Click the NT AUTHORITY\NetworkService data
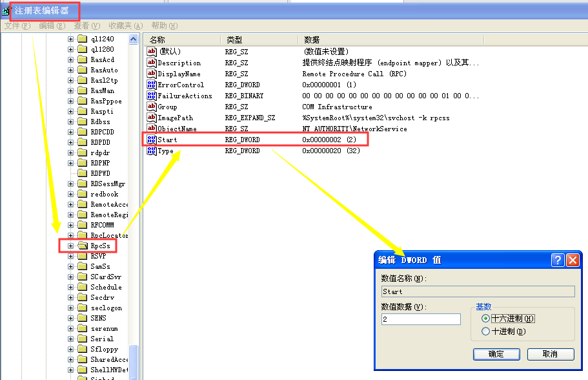 354,129
